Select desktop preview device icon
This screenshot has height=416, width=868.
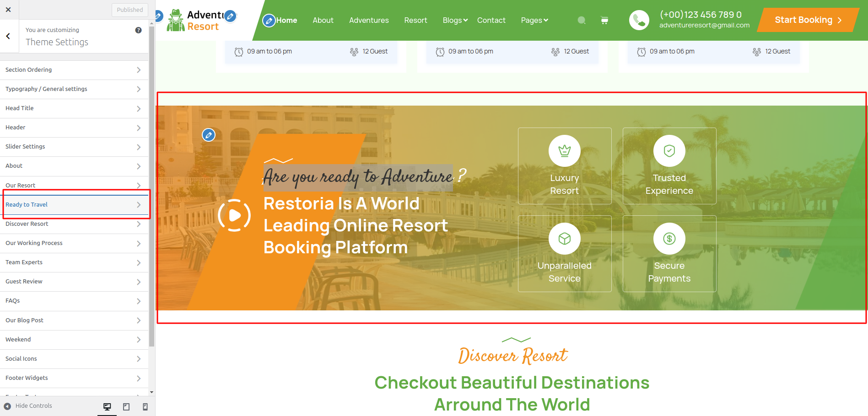pyautogui.click(x=107, y=406)
